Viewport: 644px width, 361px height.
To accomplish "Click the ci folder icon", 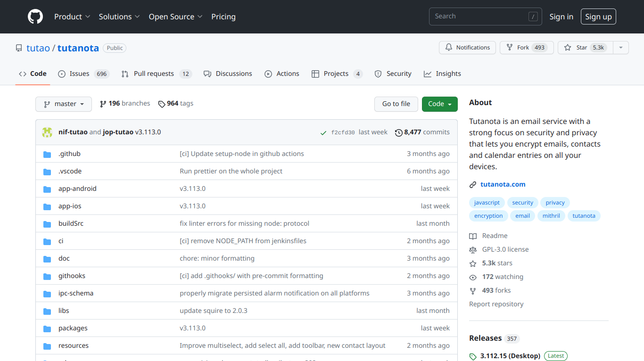I will point(47,241).
